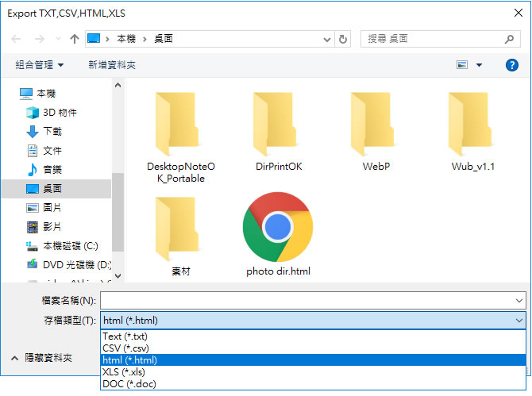Screen dimensions: 532x396
Task: Click 桌面 in the address breadcrumb
Action: (164, 39)
